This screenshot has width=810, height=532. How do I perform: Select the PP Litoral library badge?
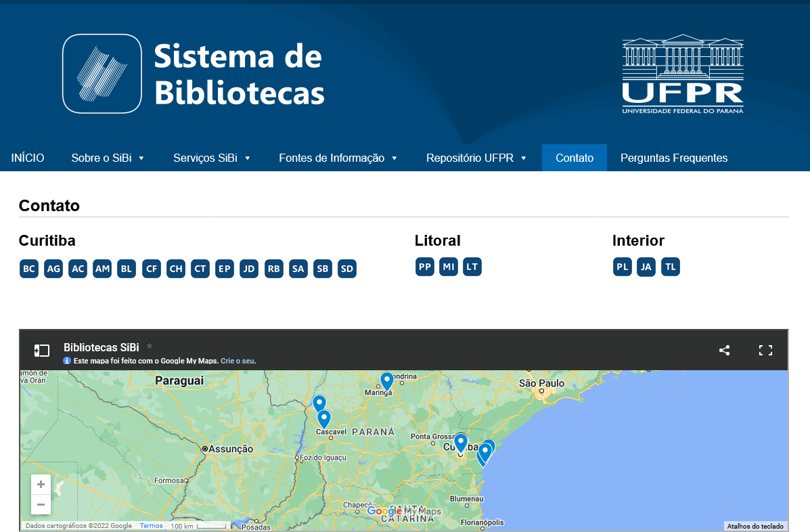pyautogui.click(x=425, y=267)
